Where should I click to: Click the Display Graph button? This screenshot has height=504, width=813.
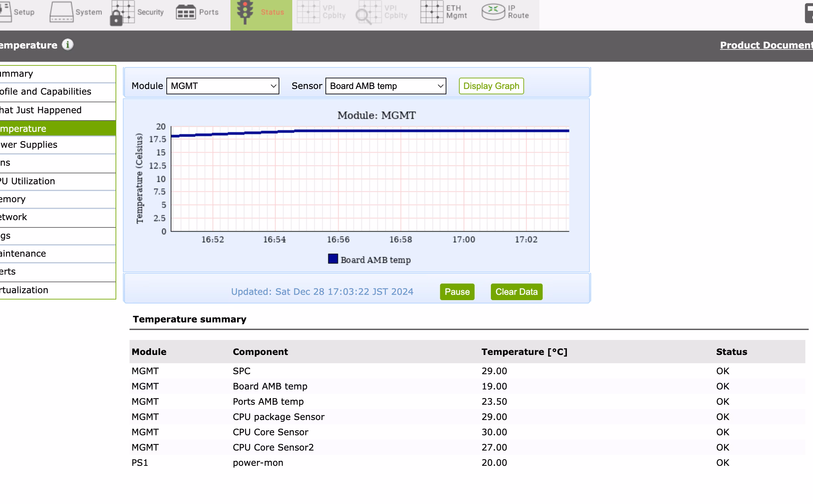pos(491,86)
